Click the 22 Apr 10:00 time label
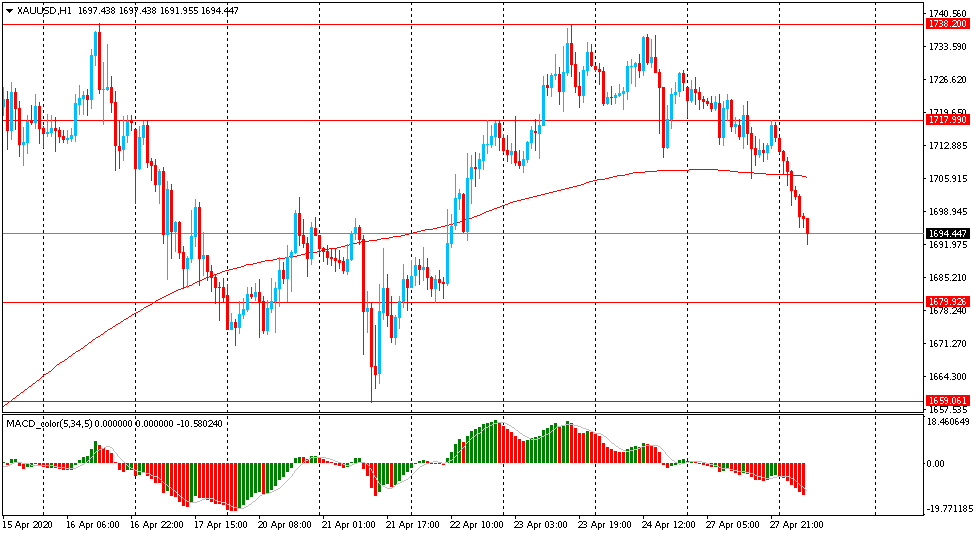The image size is (974, 536). point(477,525)
